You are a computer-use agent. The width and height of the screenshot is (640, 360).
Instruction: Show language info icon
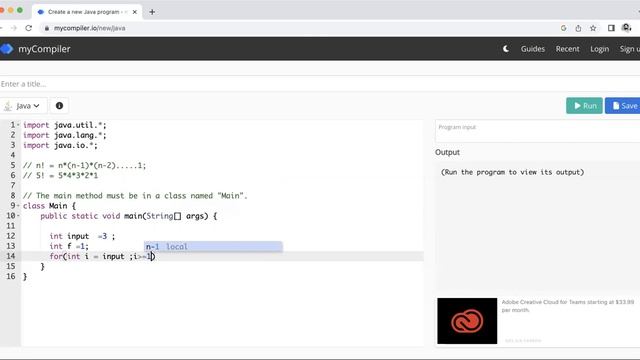[59, 106]
